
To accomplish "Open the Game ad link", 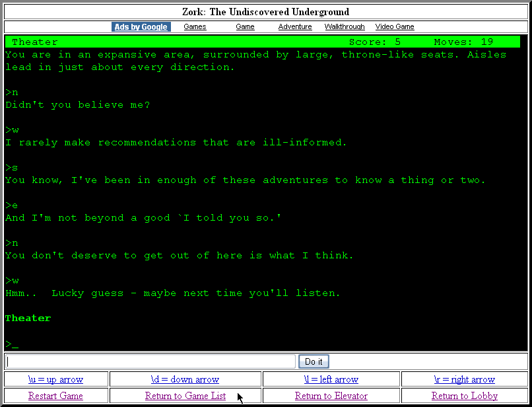I will (x=245, y=27).
